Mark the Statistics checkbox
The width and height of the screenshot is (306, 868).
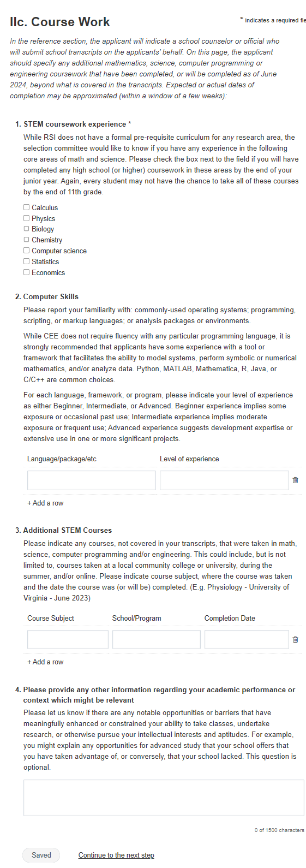[26, 261]
